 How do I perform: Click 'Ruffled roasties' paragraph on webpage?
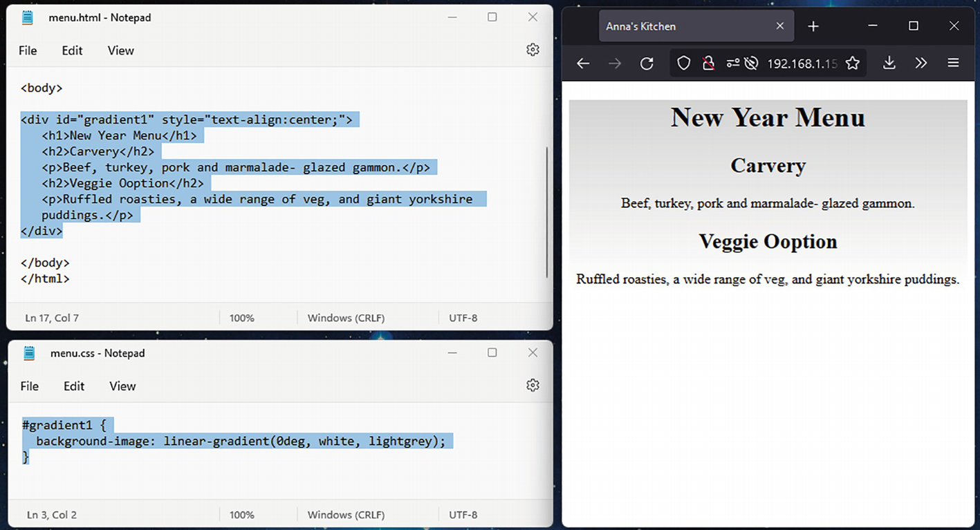[768, 280]
